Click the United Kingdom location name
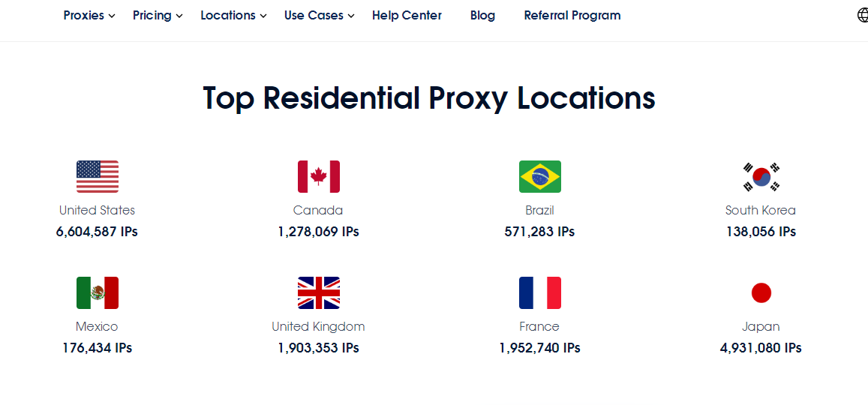This screenshot has width=868, height=405. click(x=318, y=326)
